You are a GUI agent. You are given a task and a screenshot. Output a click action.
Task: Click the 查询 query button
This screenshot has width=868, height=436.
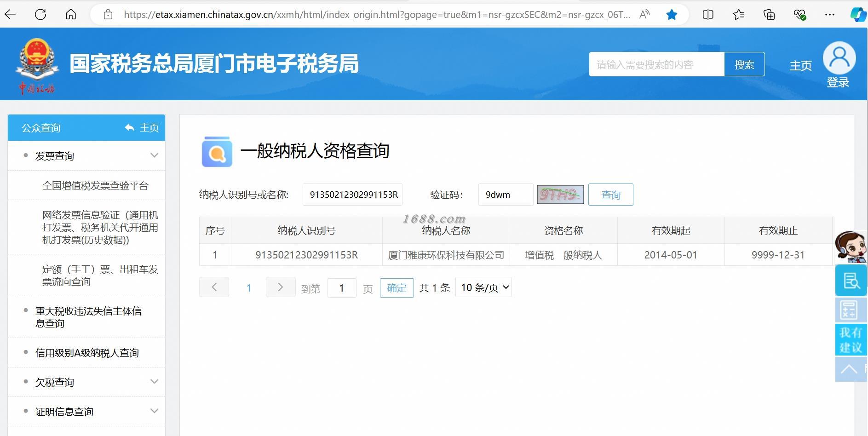pyautogui.click(x=611, y=195)
